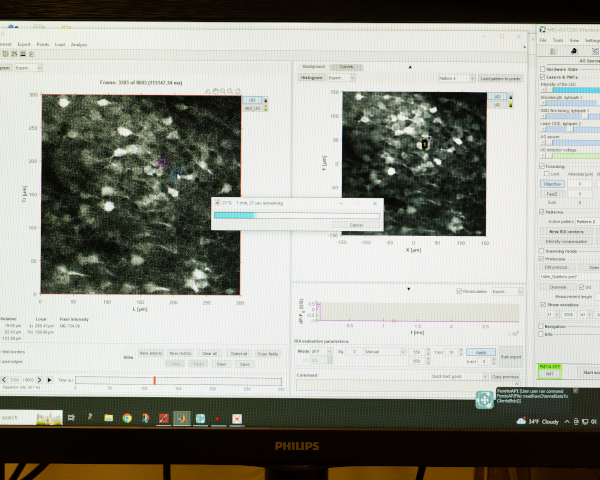Open the Points menu

pyautogui.click(x=43, y=44)
